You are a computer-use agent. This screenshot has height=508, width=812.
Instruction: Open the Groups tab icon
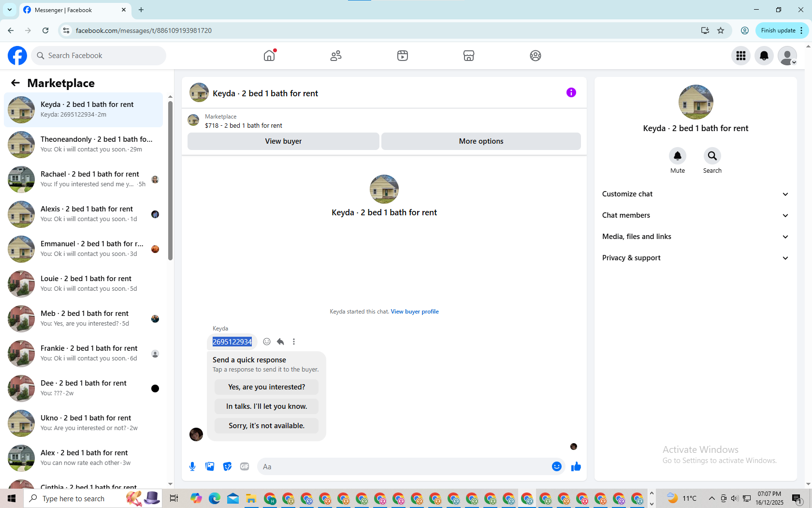coord(536,56)
